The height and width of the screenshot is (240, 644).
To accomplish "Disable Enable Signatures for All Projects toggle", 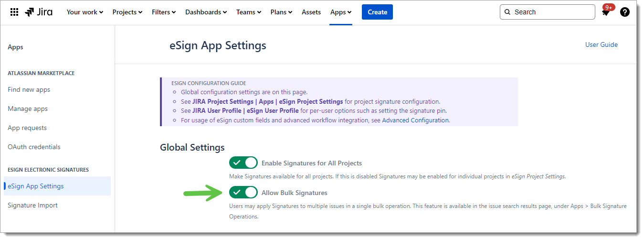I will [x=243, y=163].
